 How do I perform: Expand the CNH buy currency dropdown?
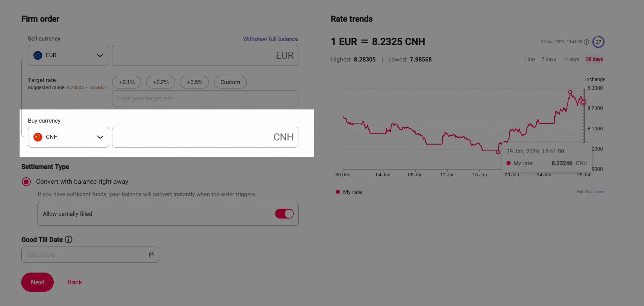[x=100, y=137]
